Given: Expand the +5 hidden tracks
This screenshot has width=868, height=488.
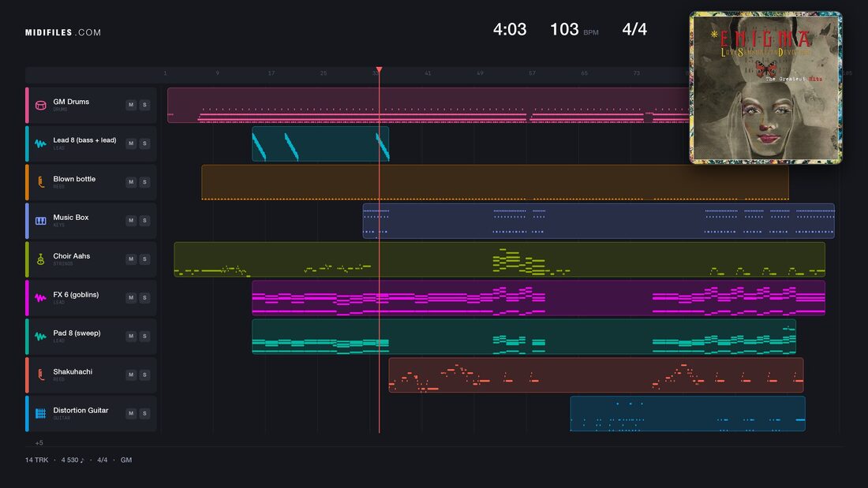Looking at the screenshot, I should pos(39,442).
